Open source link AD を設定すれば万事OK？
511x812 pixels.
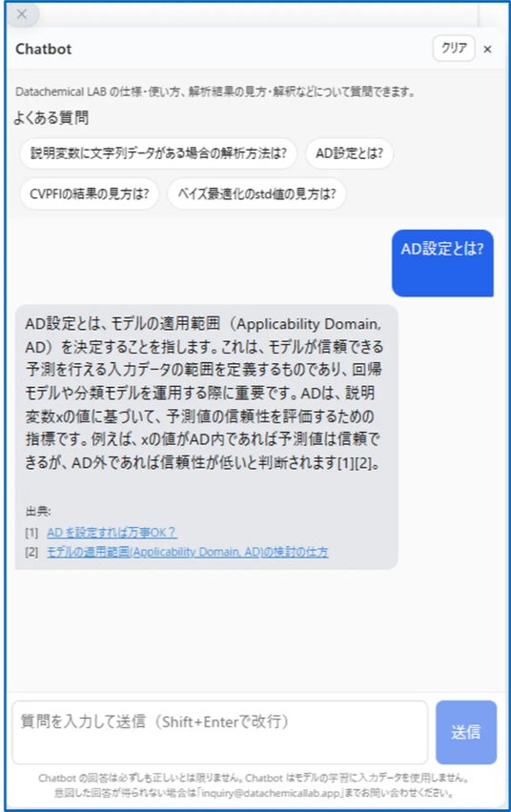(112, 533)
